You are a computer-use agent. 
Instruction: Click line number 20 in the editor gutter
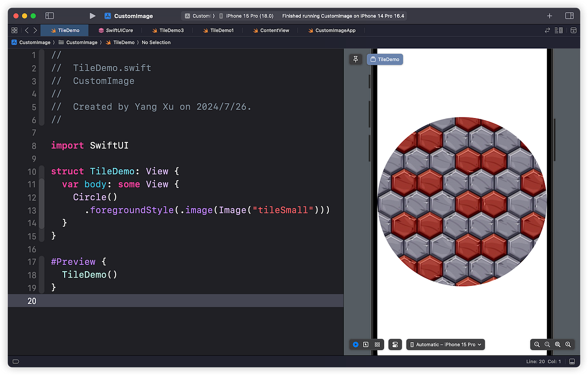coord(32,301)
